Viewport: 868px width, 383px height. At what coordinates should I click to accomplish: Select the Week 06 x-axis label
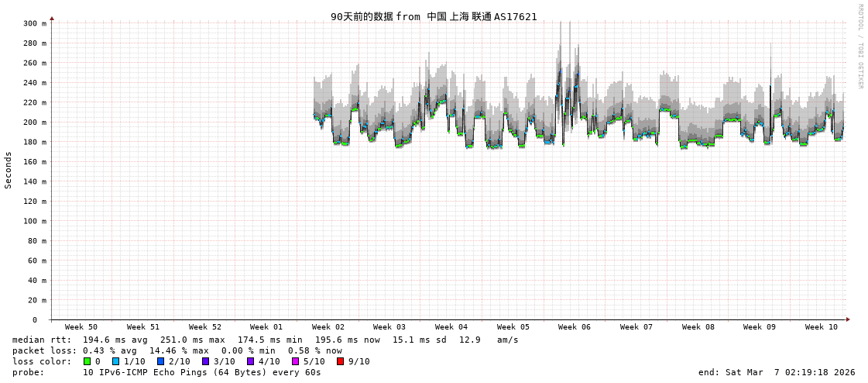tap(575, 327)
